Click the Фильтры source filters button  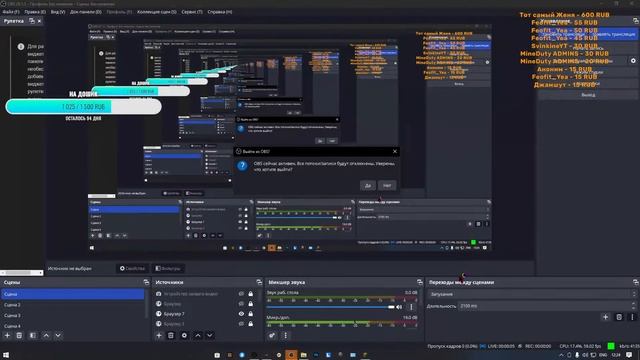168,269
